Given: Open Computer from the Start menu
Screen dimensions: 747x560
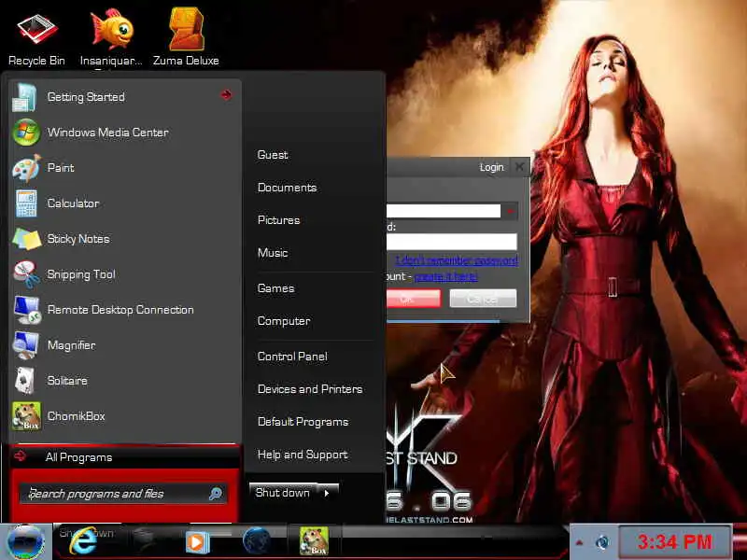Looking at the screenshot, I should click(284, 321).
